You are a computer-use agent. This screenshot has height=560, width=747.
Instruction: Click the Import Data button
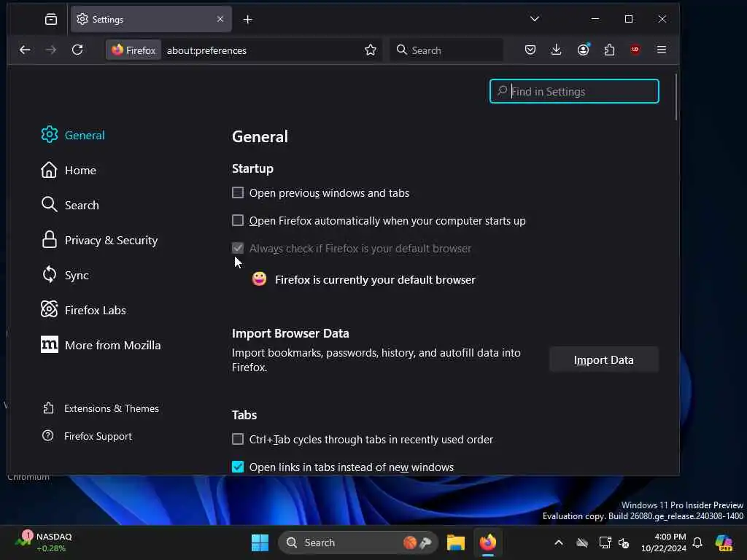pos(603,359)
